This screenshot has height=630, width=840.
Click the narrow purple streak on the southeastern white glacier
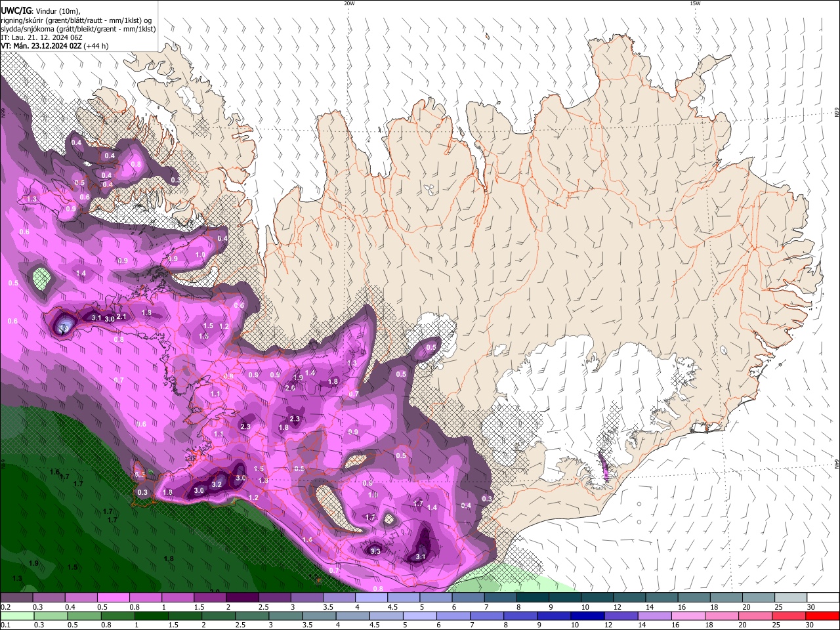tap(604, 466)
